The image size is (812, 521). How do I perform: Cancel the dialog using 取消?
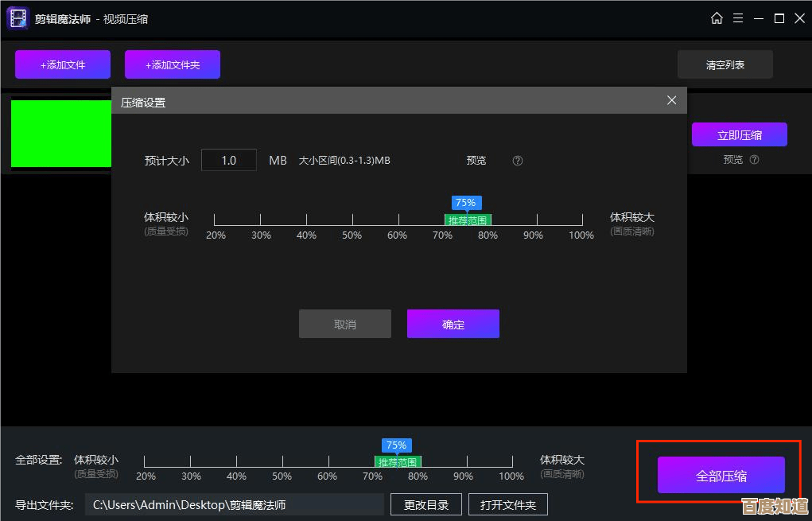344,324
